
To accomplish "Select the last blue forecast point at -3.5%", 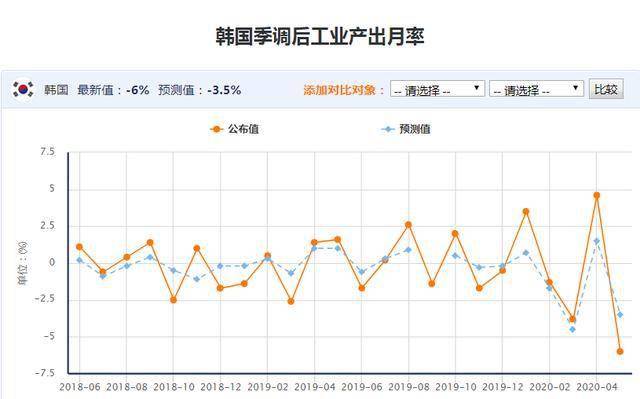I will point(620,315).
